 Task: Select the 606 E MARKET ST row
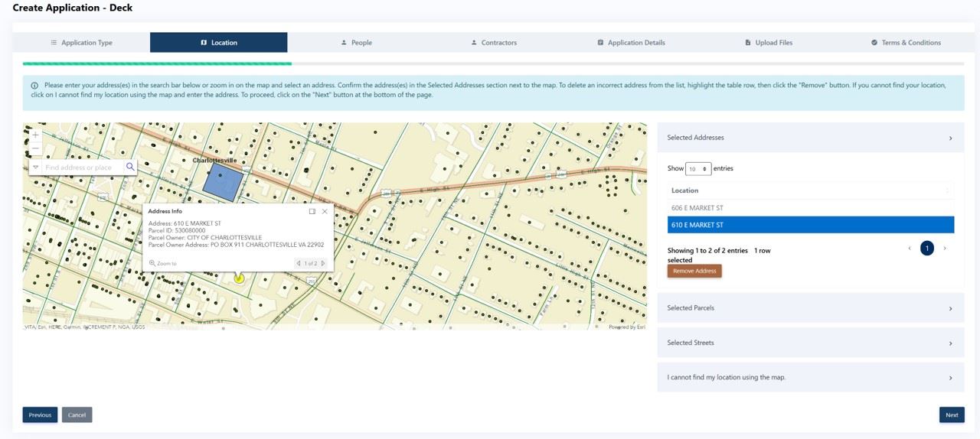(810, 208)
